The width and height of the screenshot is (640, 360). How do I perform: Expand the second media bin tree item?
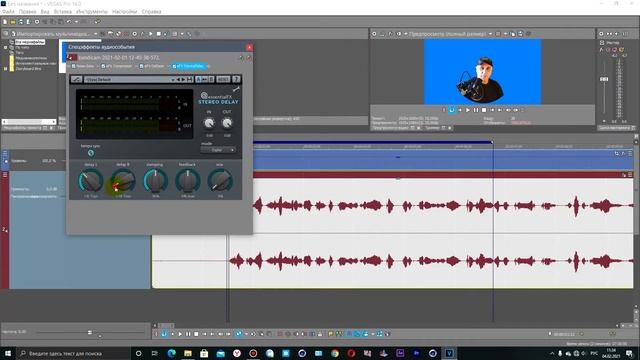(6, 47)
